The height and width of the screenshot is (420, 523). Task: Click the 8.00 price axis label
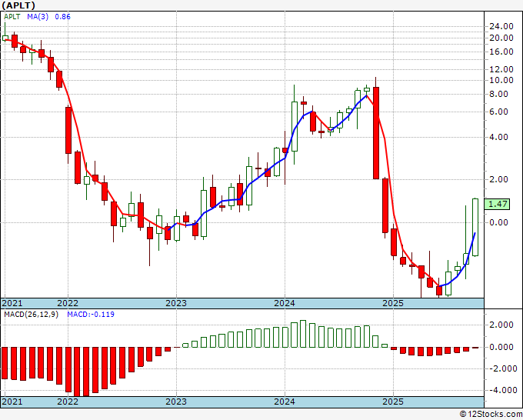click(498, 94)
